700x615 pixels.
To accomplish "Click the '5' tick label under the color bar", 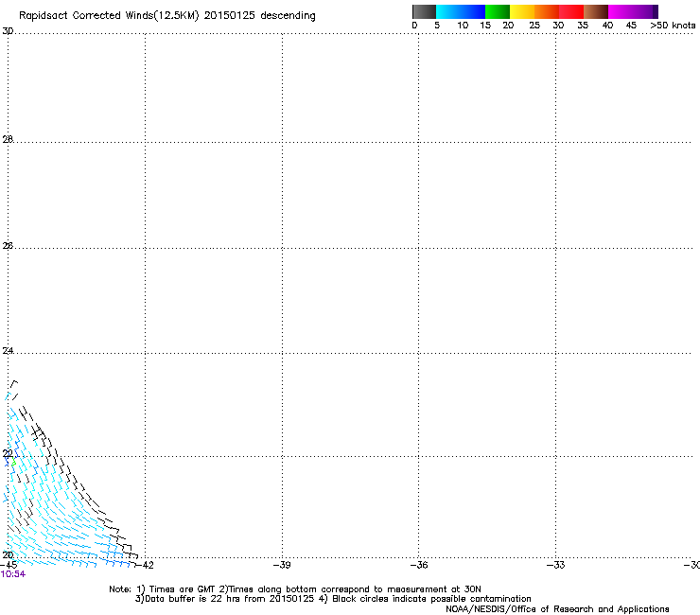I will pyautogui.click(x=437, y=26).
